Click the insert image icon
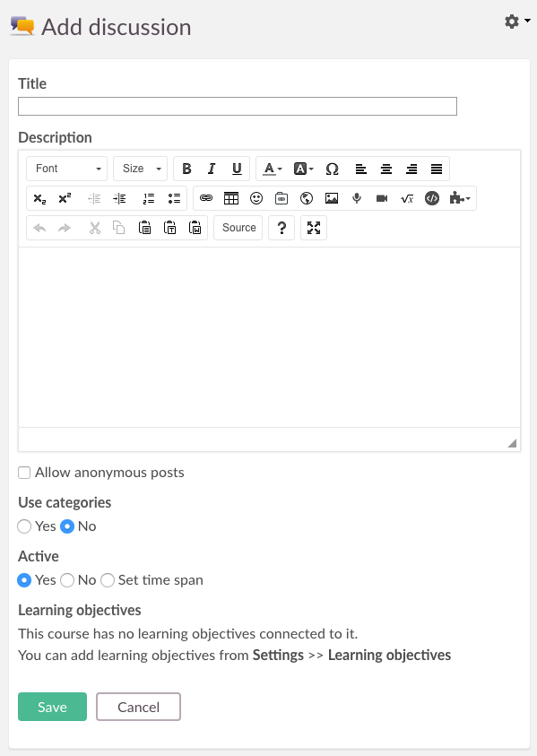The height and width of the screenshot is (756, 537). [332, 198]
